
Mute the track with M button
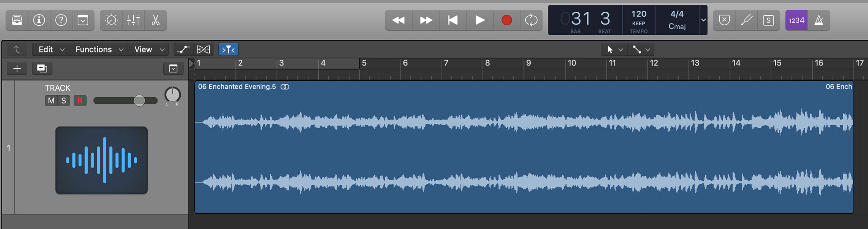point(51,101)
